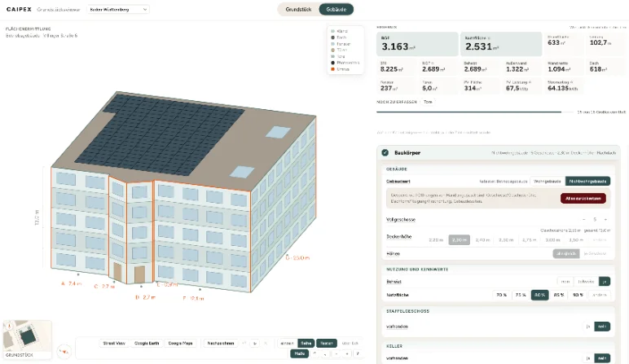Image resolution: width=629 pixels, height=364 pixels.
Task: Click the minus zoom icon in the bottom toolbar
Action: click(x=336, y=353)
